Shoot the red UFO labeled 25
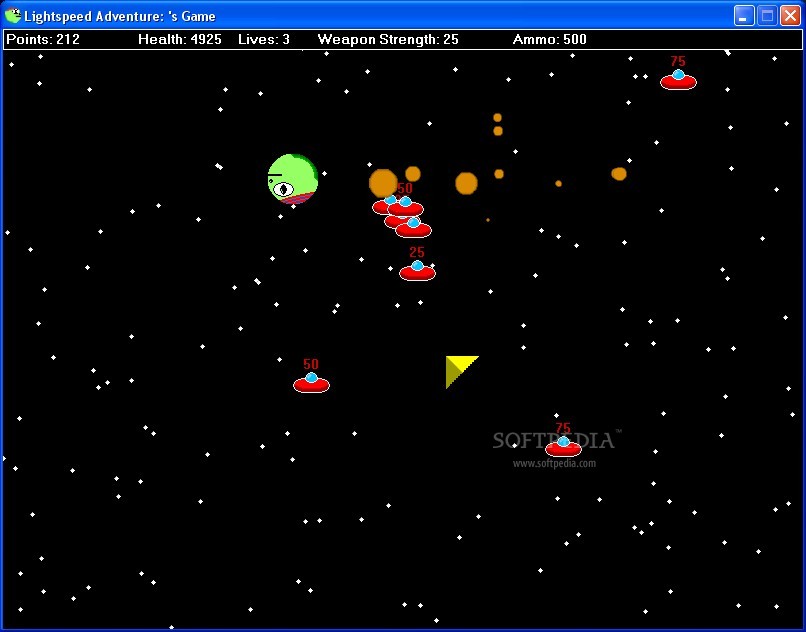806x632 pixels. [417, 270]
